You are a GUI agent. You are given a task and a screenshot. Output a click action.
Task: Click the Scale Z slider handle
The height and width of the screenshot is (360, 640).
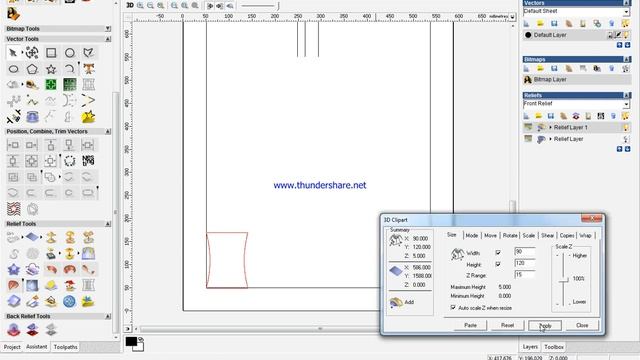(x=564, y=280)
